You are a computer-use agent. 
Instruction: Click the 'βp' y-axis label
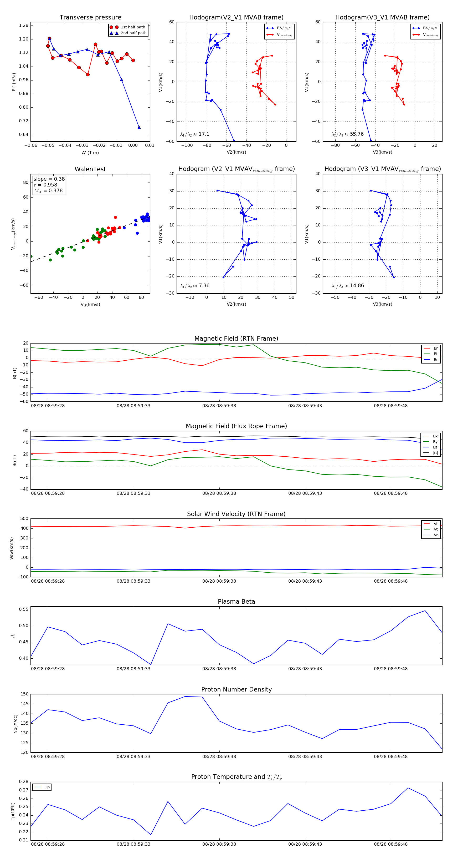tap(13, 636)
